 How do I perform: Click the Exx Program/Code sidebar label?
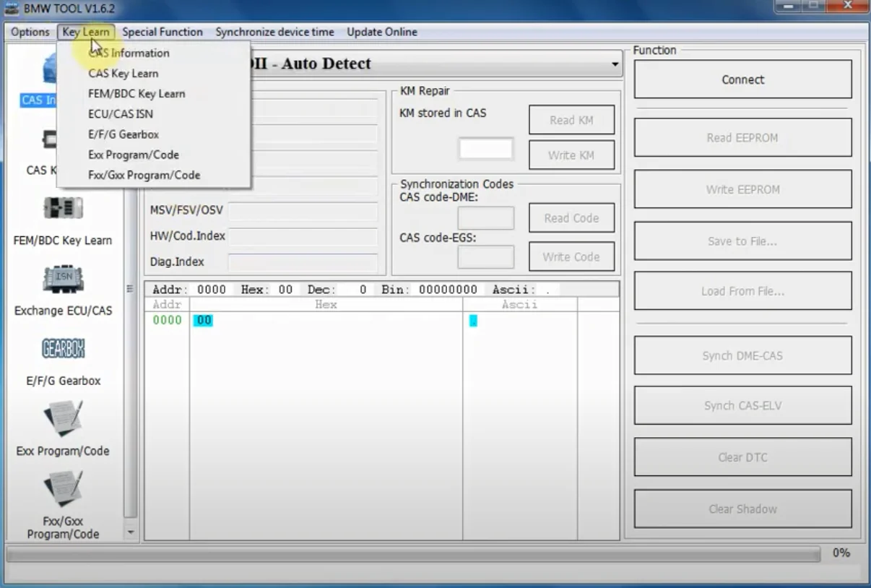[63, 451]
